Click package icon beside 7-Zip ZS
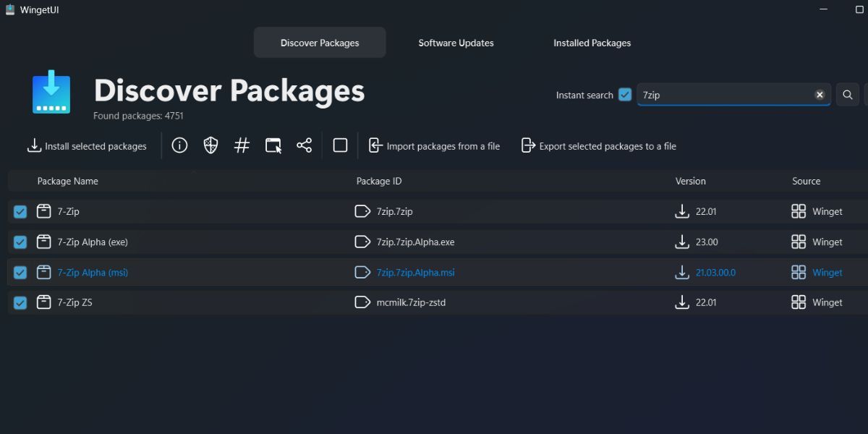The image size is (868, 434). (x=44, y=302)
